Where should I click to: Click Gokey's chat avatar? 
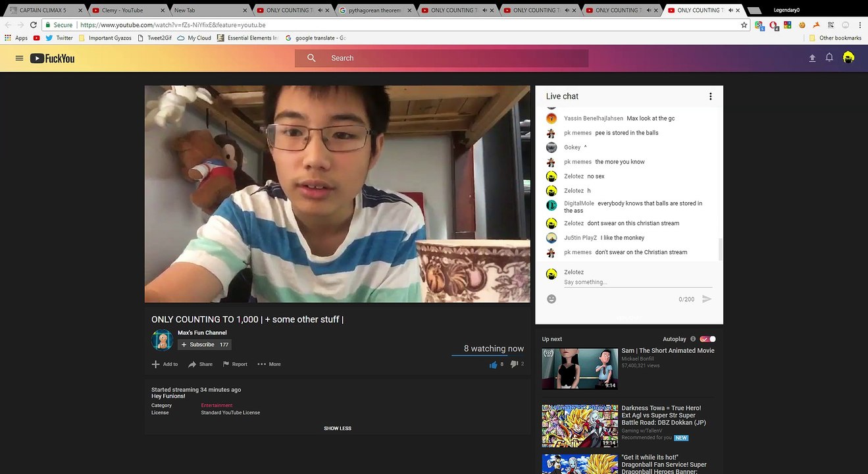coord(551,147)
